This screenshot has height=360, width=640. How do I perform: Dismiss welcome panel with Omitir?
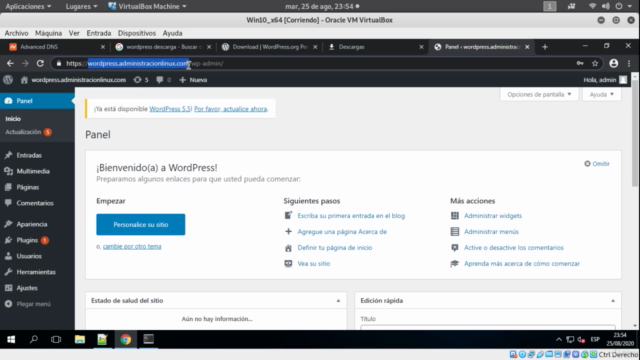click(x=597, y=164)
